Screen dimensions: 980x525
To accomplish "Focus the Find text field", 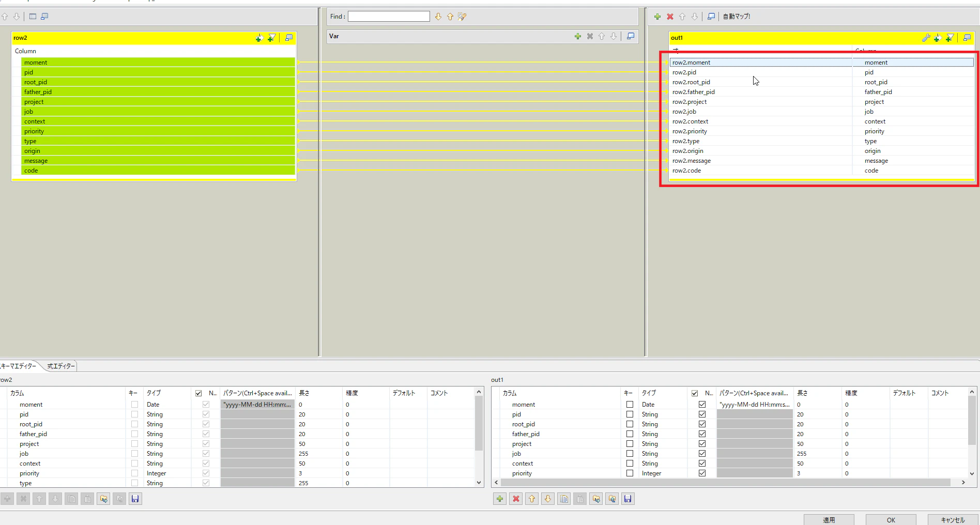I will click(389, 17).
